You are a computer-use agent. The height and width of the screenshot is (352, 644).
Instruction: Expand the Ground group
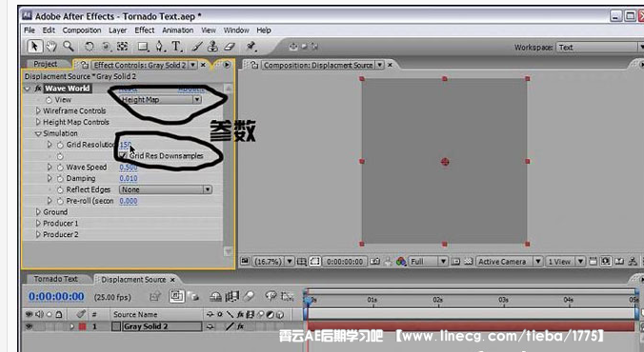pos(38,212)
